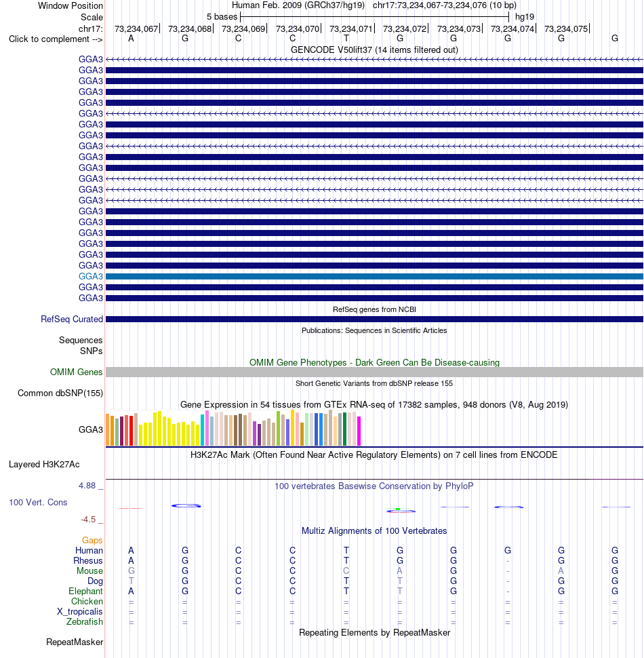This screenshot has width=644, height=658.
Task: Click the 'Sequences' track label
Action: (x=81, y=340)
